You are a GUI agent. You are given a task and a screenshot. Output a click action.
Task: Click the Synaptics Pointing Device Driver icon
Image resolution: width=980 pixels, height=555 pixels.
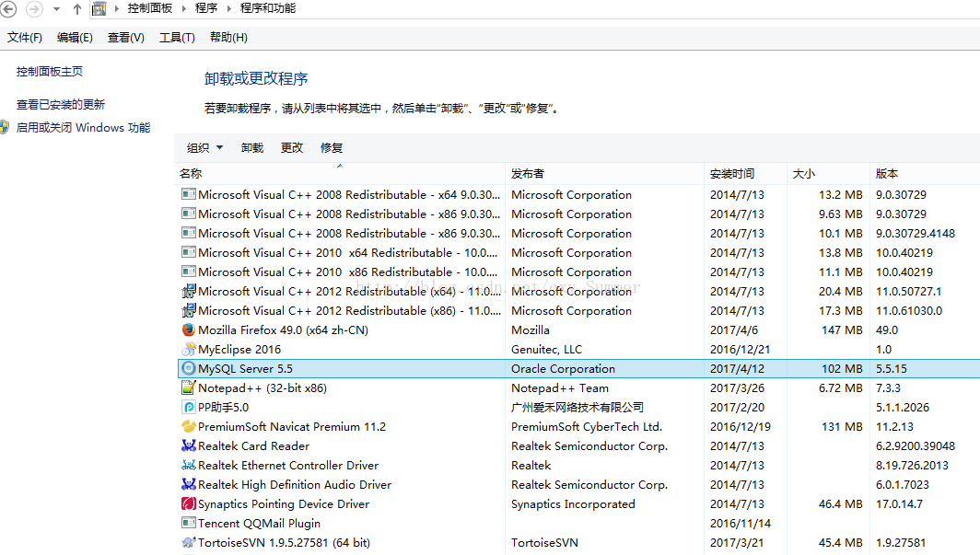[x=187, y=503]
